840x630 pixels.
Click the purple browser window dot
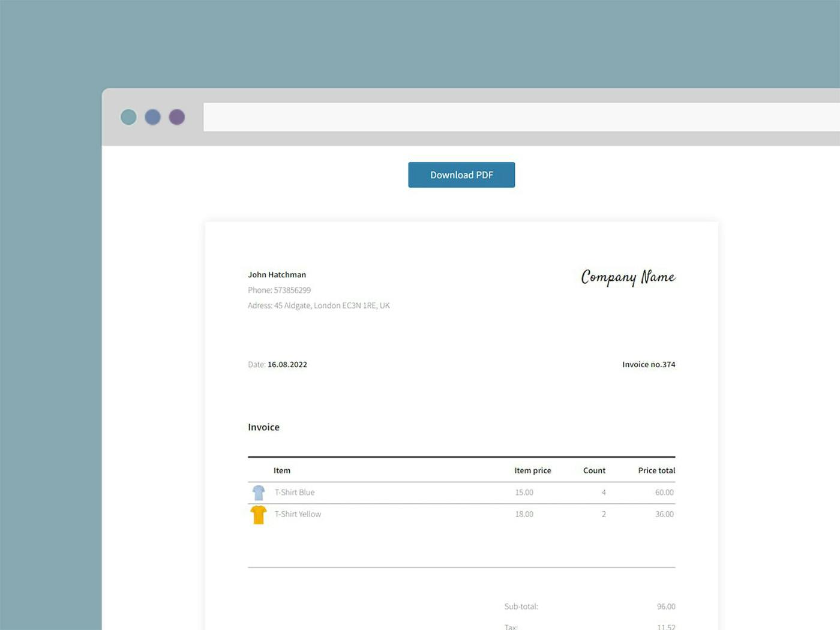click(176, 117)
